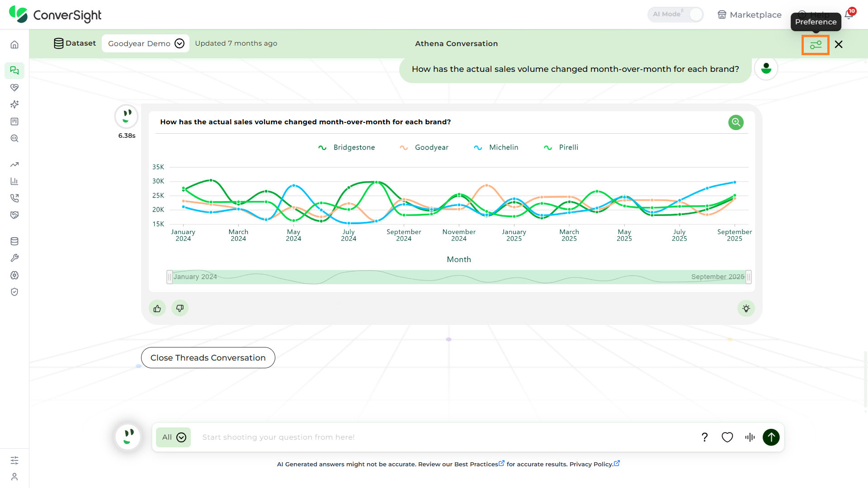Open the shield security sidebar icon
The width and height of the screenshot is (868, 488).
coord(14,292)
